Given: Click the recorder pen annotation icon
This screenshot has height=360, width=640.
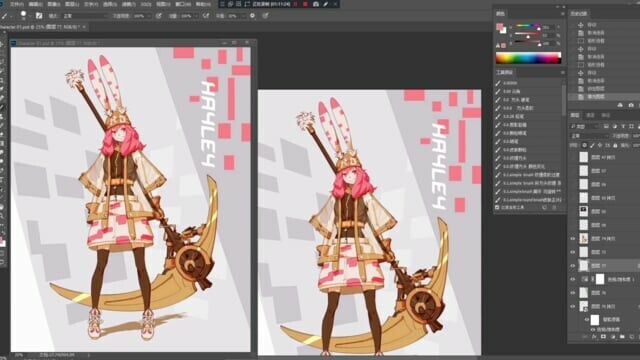Looking at the screenshot, I should coord(325,4).
